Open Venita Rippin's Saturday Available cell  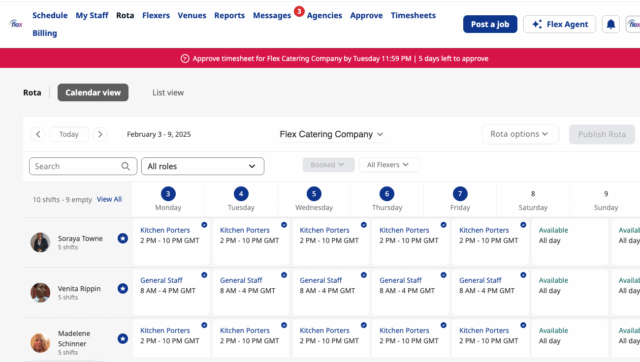570,292
